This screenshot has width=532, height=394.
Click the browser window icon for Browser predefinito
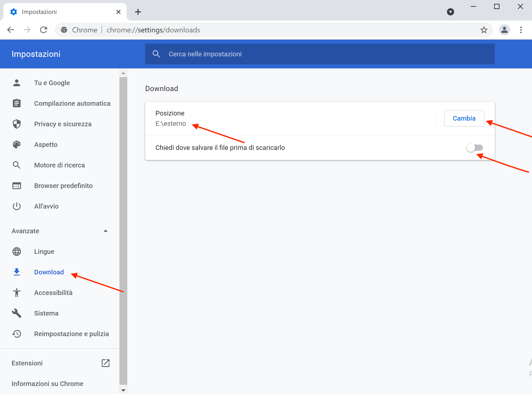(17, 186)
